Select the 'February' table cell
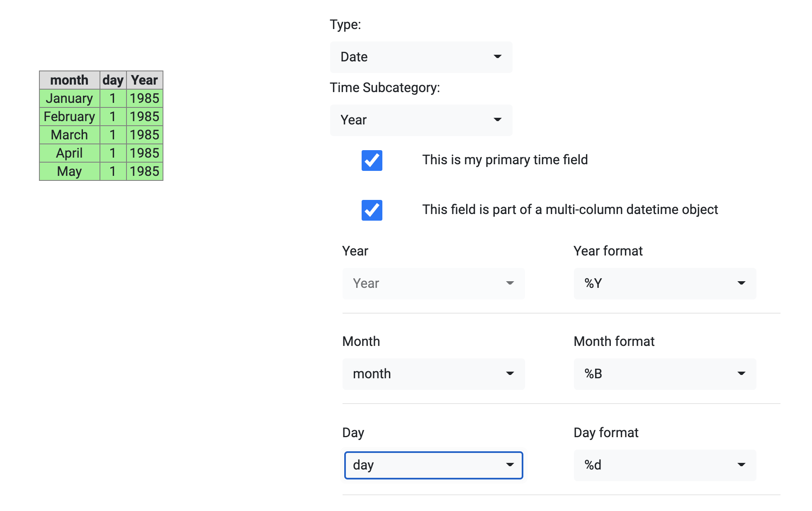Screen dimensions: 812x511 (69, 117)
